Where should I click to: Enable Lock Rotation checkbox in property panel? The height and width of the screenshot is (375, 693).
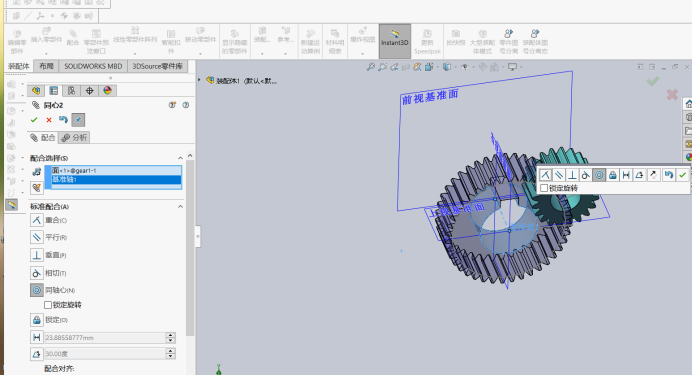click(x=48, y=305)
